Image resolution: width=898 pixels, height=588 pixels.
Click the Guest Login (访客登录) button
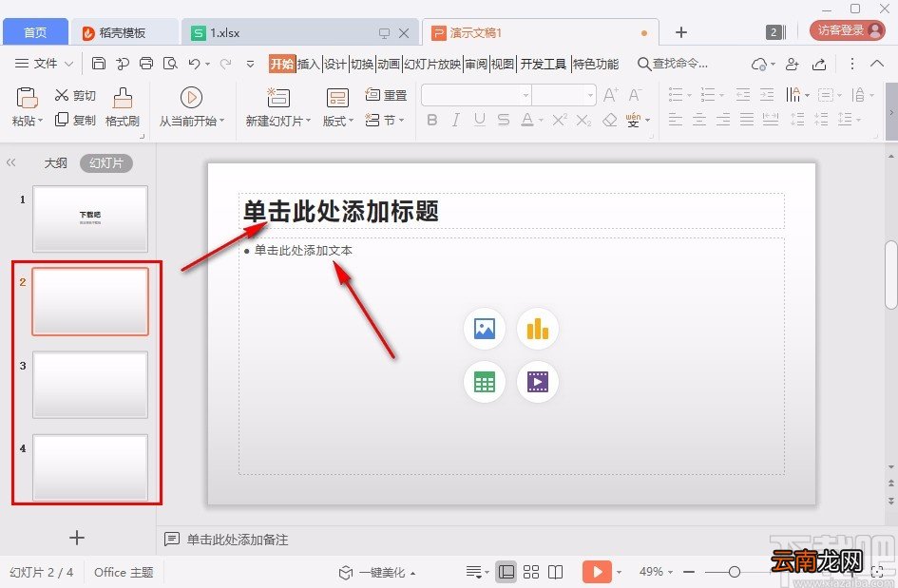(x=848, y=30)
